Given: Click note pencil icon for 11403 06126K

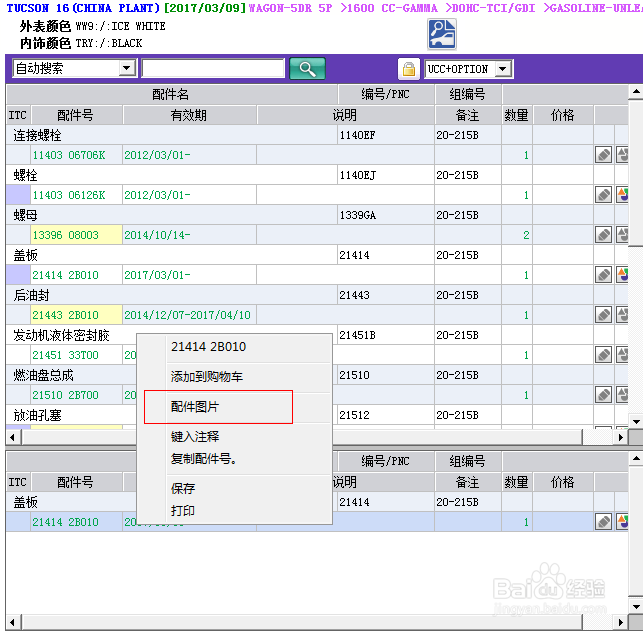Looking at the screenshot, I should click(x=603, y=195).
